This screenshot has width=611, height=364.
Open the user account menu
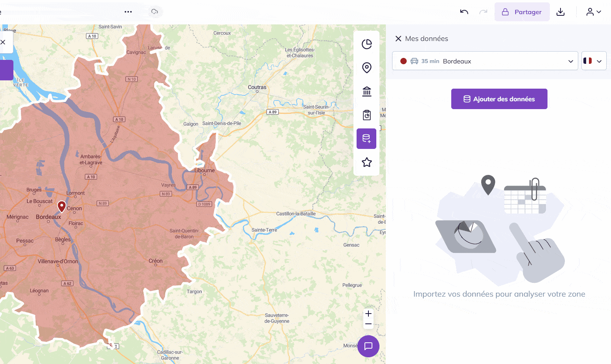tap(593, 12)
